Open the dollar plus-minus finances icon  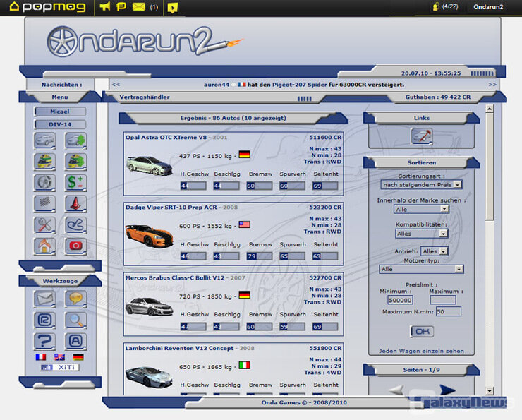(x=75, y=183)
